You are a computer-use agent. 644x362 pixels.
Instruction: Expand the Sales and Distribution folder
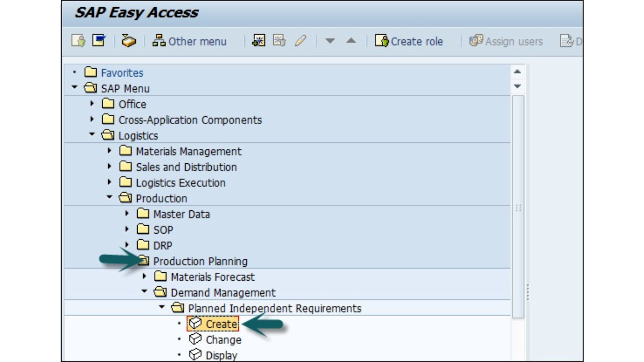coord(109,166)
